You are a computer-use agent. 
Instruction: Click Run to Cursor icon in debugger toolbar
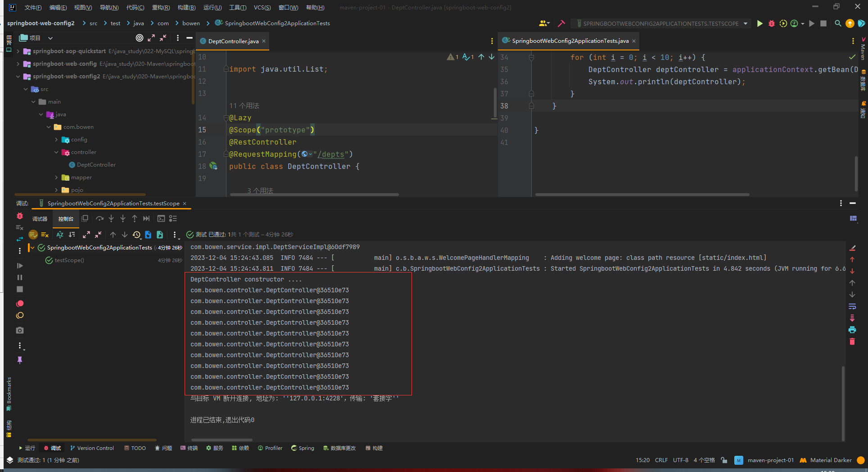[146, 218]
